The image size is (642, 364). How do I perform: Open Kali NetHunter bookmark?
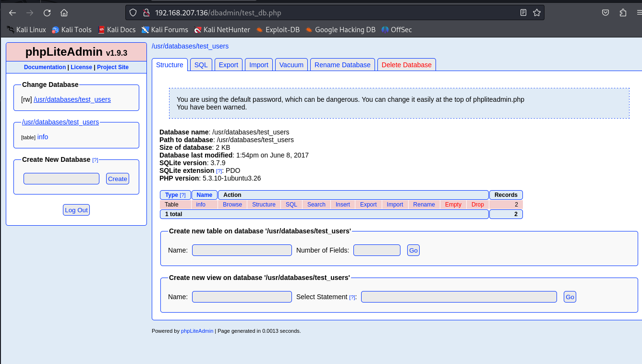pyautogui.click(x=222, y=30)
